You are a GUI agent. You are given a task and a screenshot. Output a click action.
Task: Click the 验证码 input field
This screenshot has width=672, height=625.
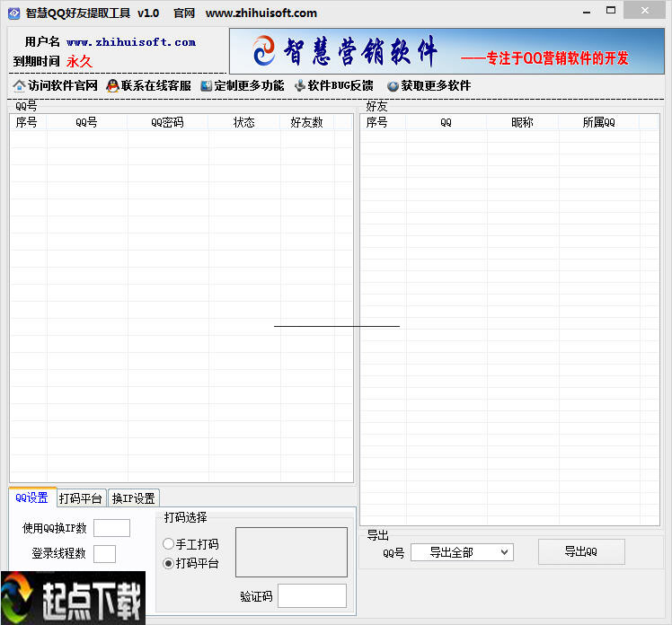312,596
